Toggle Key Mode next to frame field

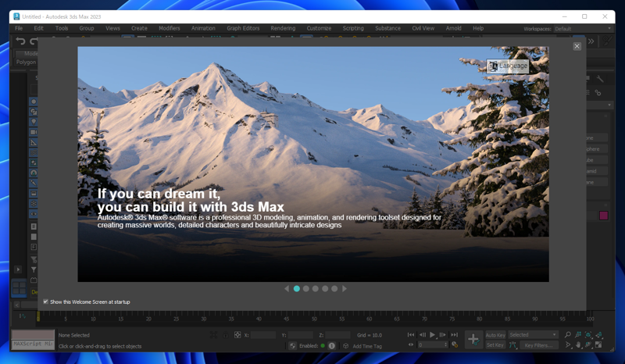(411, 345)
